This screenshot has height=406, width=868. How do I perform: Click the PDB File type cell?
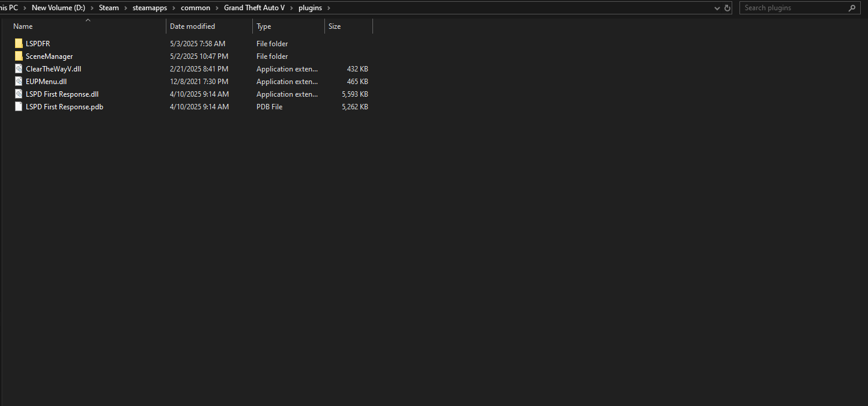tap(269, 106)
